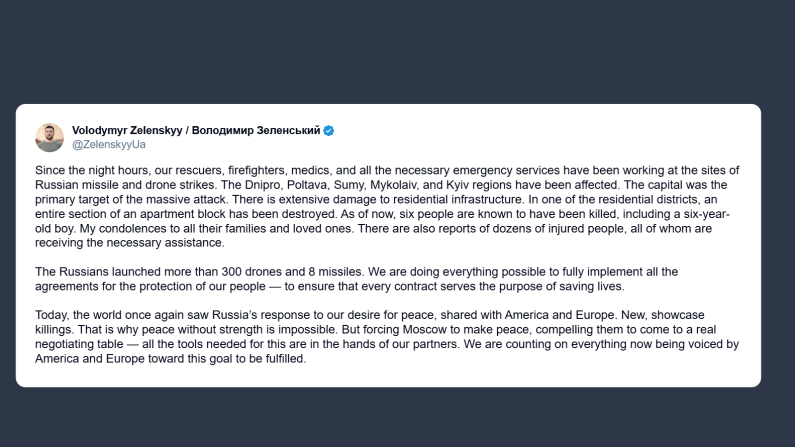Open the @ZelenskyyUa handle link
The image size is (795, 447).
[x=109, y=145]
